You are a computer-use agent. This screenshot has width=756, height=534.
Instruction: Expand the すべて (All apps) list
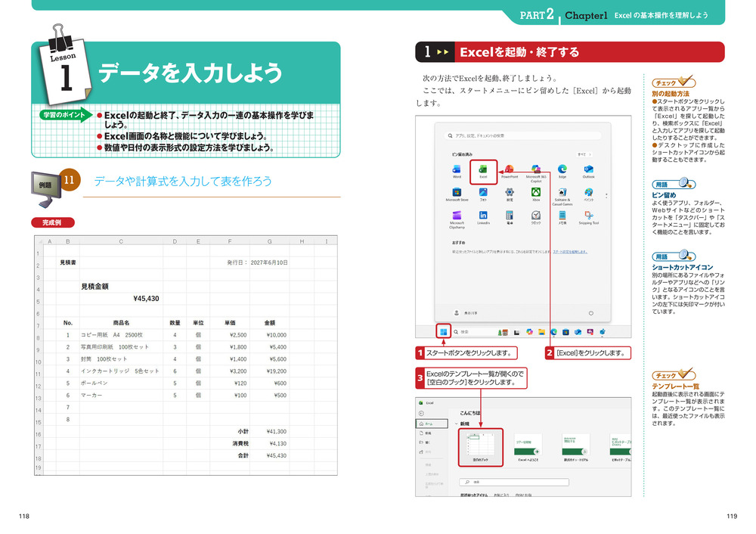584,153
